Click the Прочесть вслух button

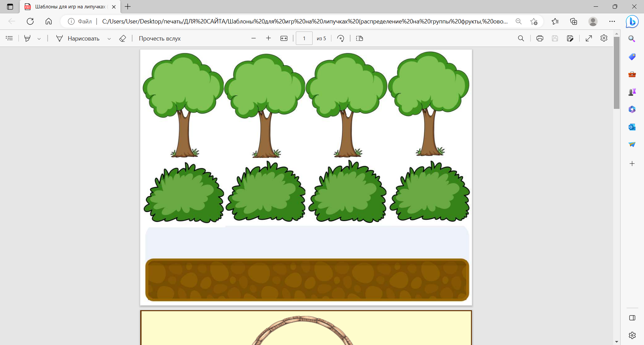(x=160, y=39)
